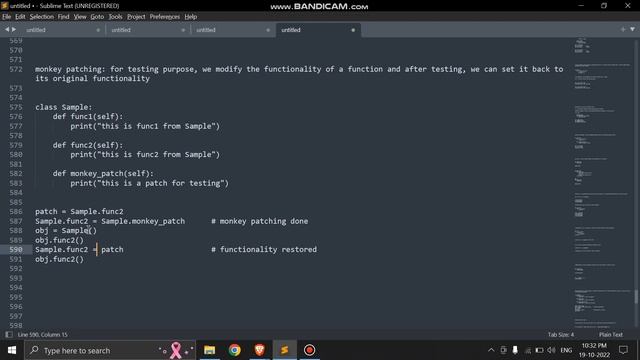This screenshot has width=640, height=360.
Task: Open Brave browser from taskbar
Action: [x=260, y=350]
